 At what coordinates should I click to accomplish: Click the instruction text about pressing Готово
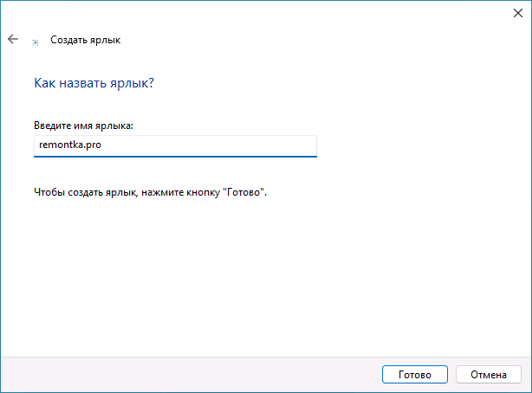149,192
